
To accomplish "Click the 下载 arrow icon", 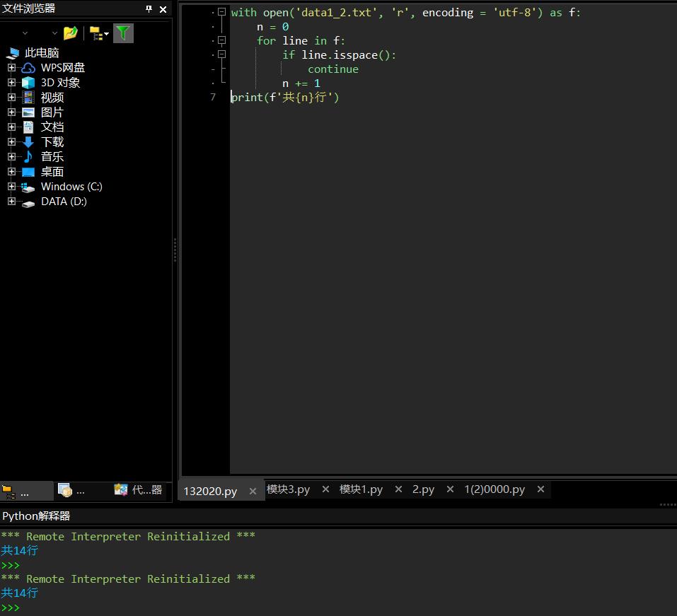I will click(x=28, y=142).
